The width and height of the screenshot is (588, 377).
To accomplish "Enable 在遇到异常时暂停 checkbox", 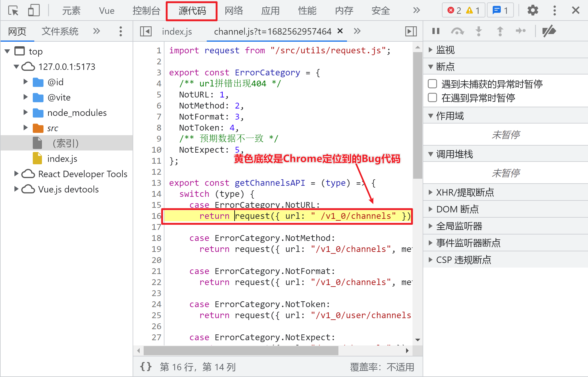I will [x=432, y=98].
